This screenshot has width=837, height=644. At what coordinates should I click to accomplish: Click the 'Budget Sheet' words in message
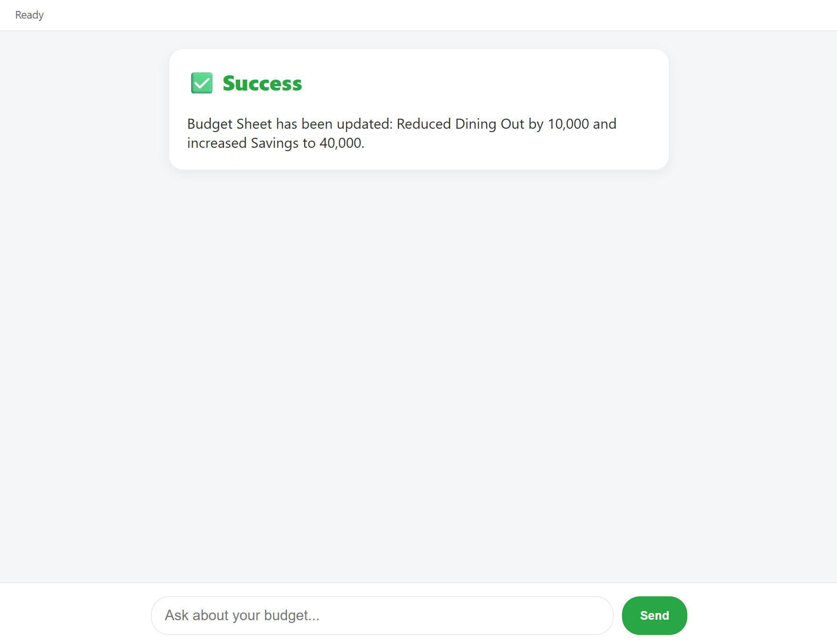229,124
